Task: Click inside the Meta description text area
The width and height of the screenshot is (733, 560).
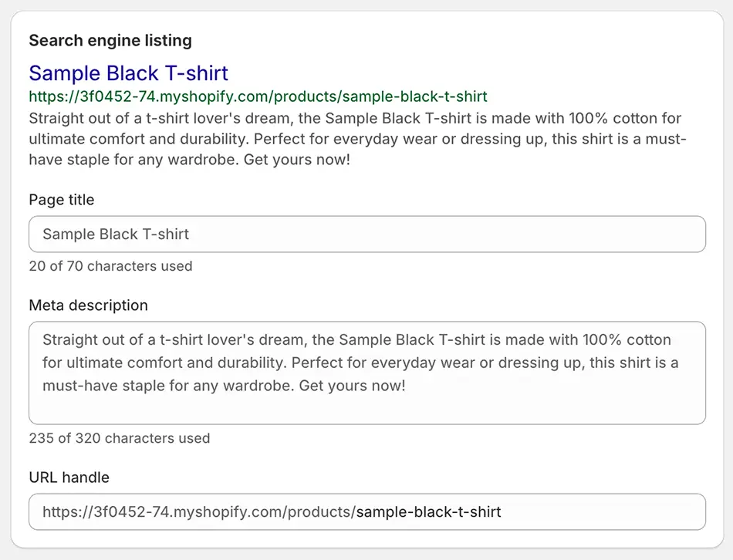Action: coord(367,373)
